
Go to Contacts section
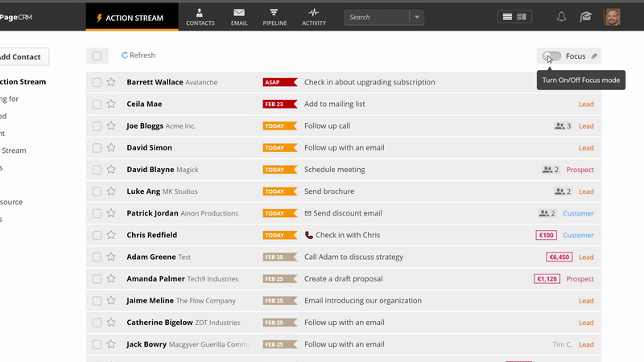[x=200, y=18]
